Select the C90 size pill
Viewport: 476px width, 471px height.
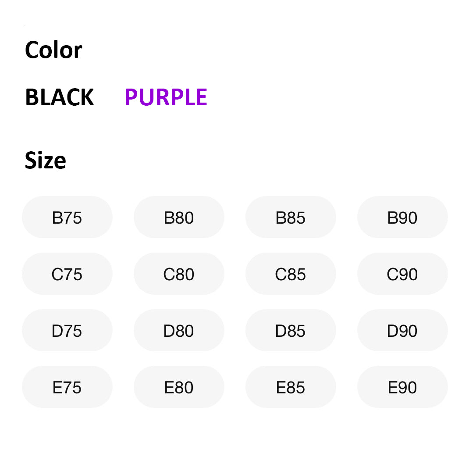(402, 274)
